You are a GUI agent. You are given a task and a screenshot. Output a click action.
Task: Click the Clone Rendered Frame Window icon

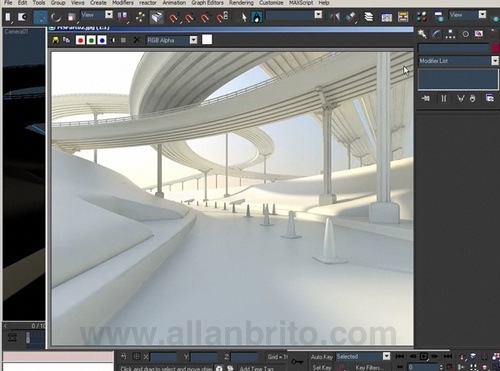point(66,40)
